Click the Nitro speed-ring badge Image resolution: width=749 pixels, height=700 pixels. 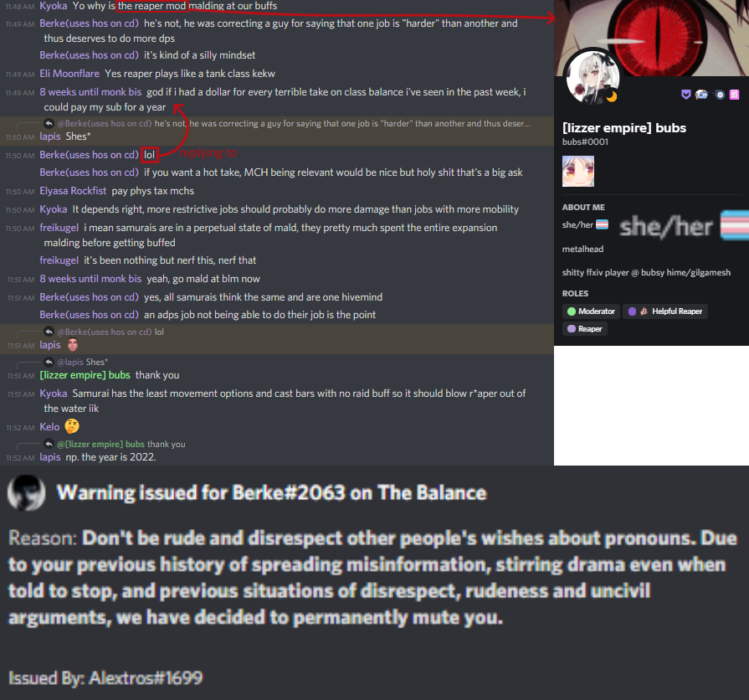tap(720, 95)
